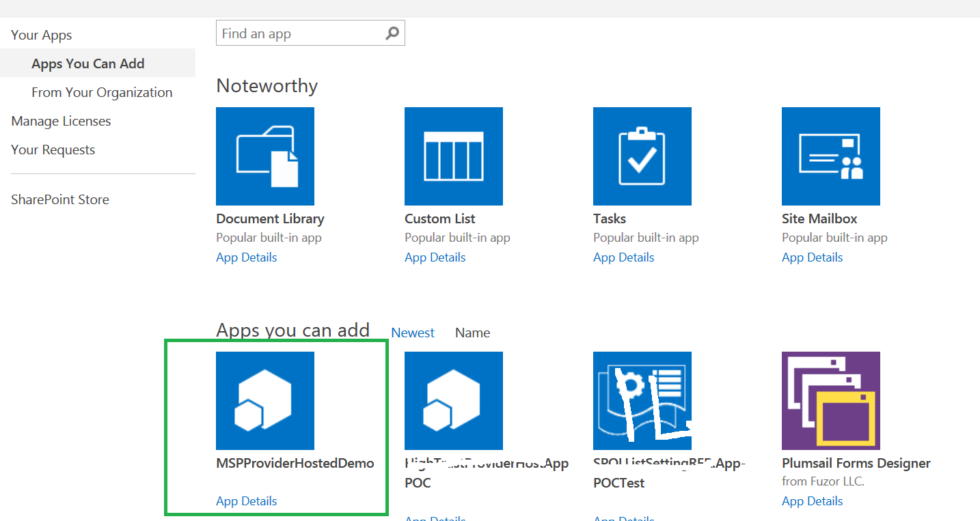
Task: Open Manage Licenses page
Action: 61,121
